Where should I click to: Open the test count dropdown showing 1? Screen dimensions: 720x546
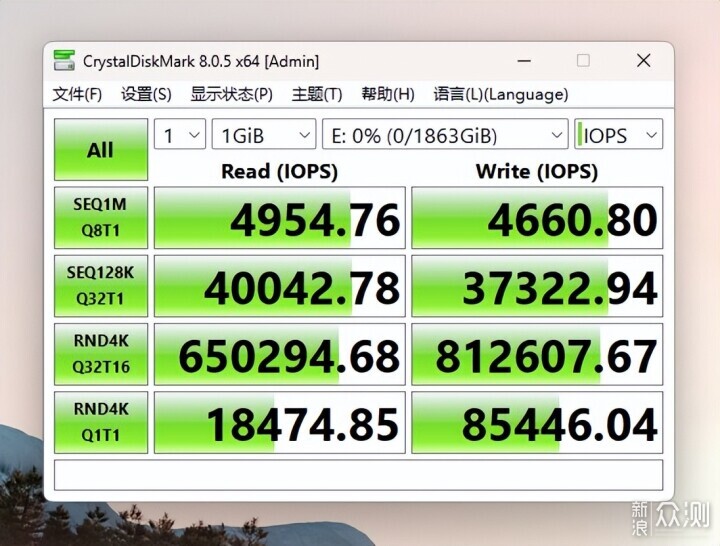(180, 134)
